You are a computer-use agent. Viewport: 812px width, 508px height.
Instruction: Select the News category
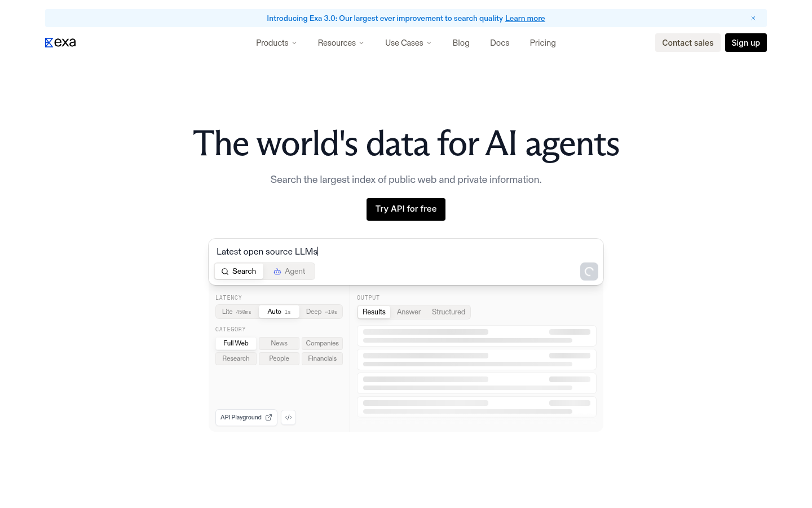pyautogui.click(x=279, y=343)
